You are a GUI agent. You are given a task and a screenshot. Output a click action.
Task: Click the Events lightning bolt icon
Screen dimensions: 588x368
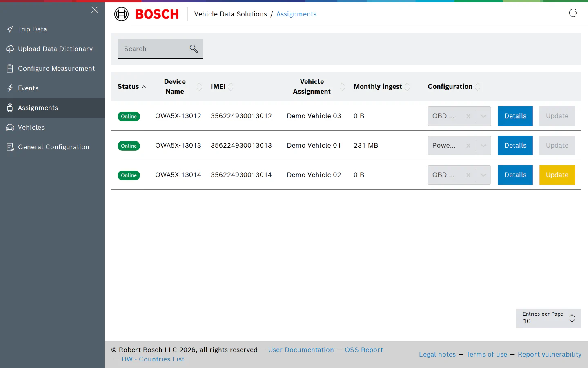(x=10, y=88)
